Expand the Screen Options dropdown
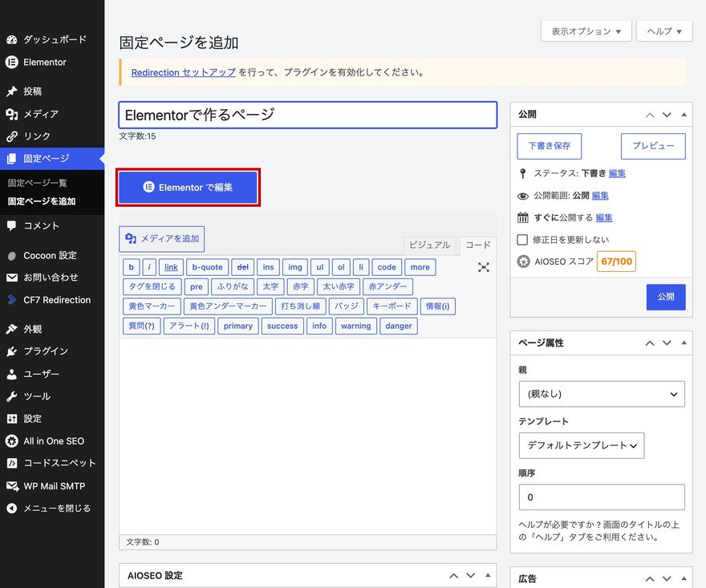 (x=586, y=31)
